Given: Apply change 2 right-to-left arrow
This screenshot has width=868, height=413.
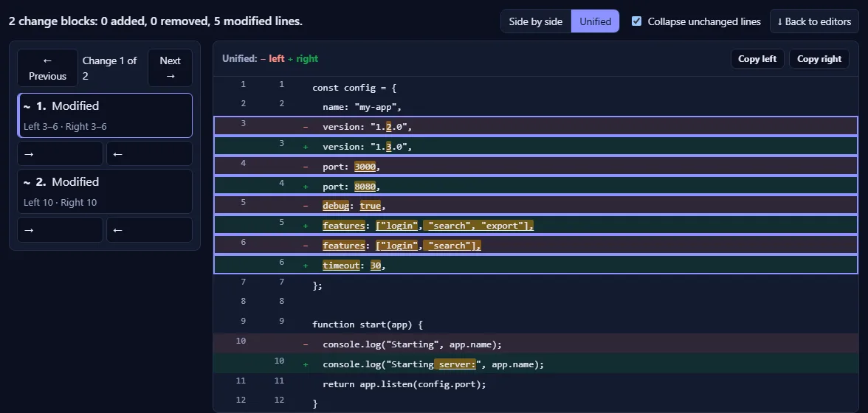Looking at the screenshot, I should (149, 229).
